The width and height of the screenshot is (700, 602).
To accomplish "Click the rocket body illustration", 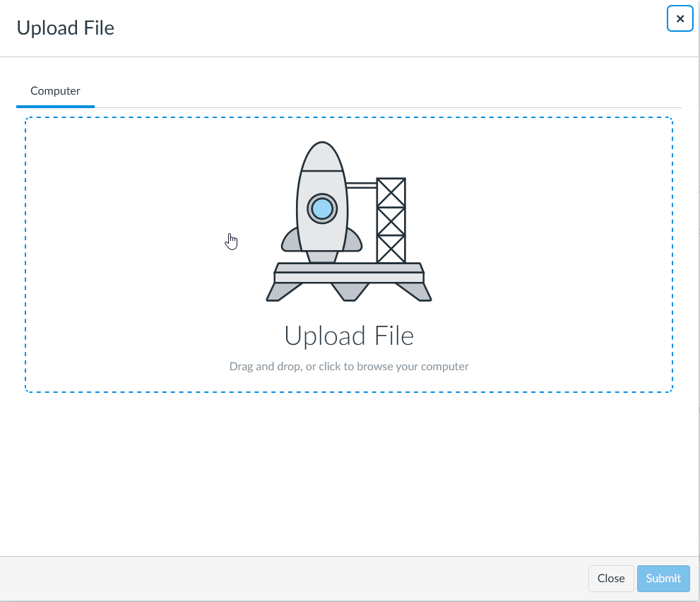I will pyautogui.click(x=322, y=233).
